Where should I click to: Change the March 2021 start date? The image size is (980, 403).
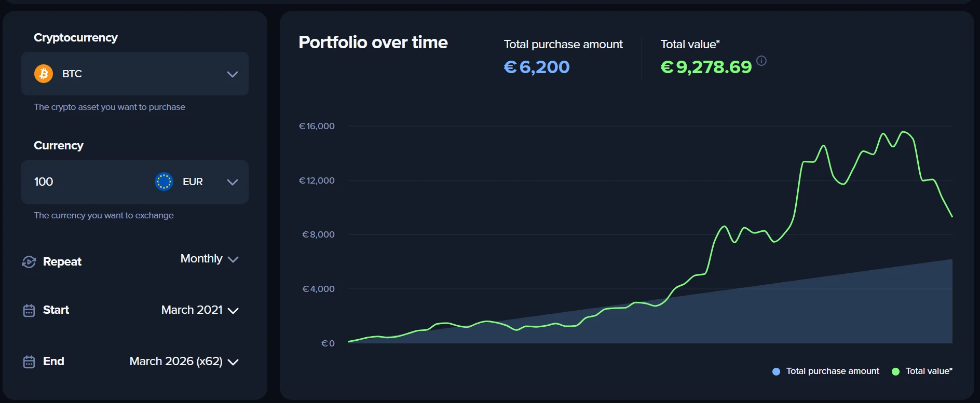coord(199,310)
